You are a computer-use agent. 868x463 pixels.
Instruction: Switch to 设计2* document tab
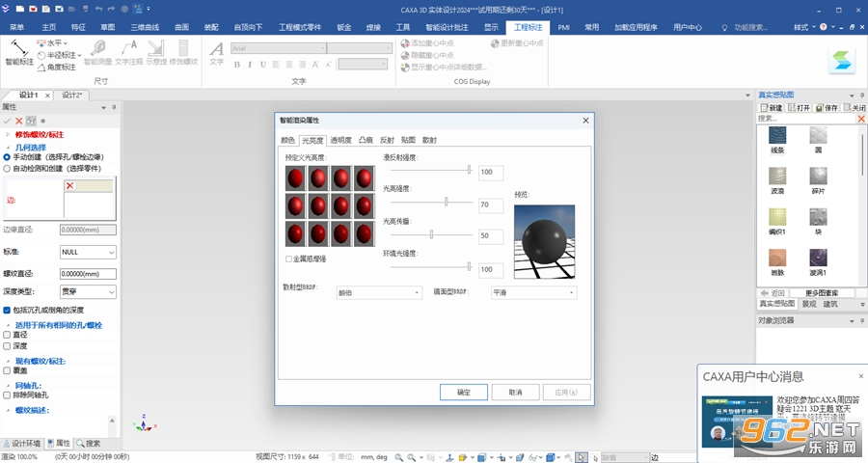[x=72, y=95]
